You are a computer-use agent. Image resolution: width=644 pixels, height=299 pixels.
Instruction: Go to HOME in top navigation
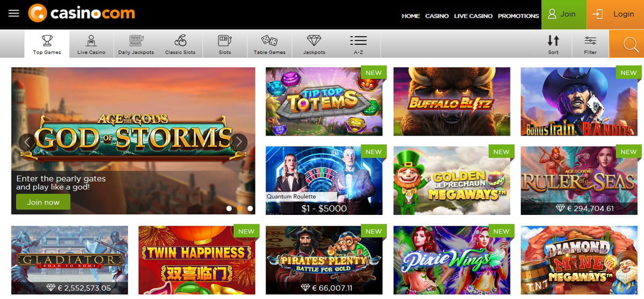click(x=411, y=16)
